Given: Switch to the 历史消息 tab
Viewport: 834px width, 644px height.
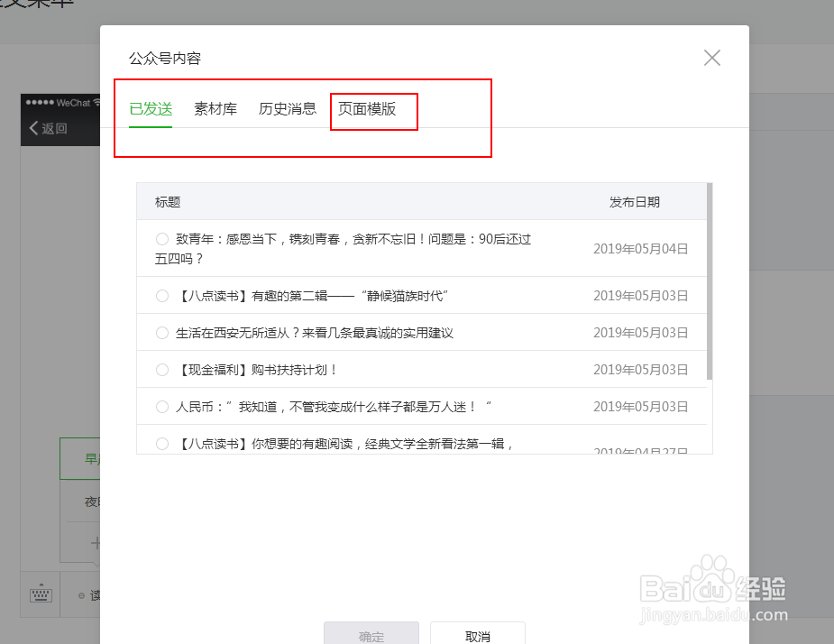Looking at the screenshot, I should (x=286, y=107).
